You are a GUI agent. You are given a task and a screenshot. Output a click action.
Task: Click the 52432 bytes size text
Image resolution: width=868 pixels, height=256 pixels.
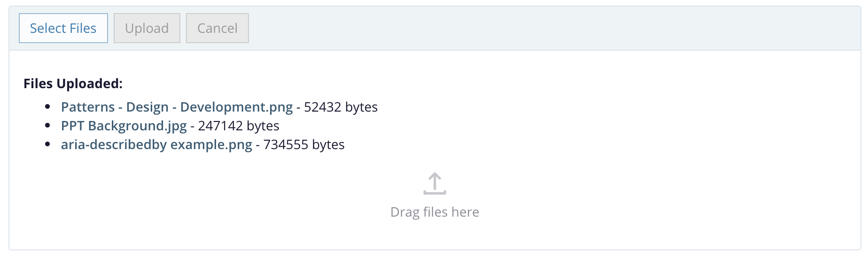coord(341,107)
